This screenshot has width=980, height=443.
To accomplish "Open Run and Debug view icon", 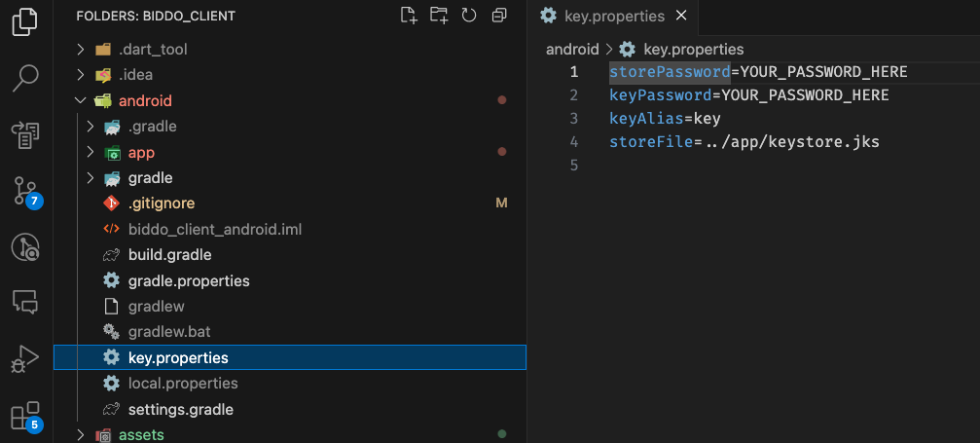I will pyautogui.click(x=25, y=359).
